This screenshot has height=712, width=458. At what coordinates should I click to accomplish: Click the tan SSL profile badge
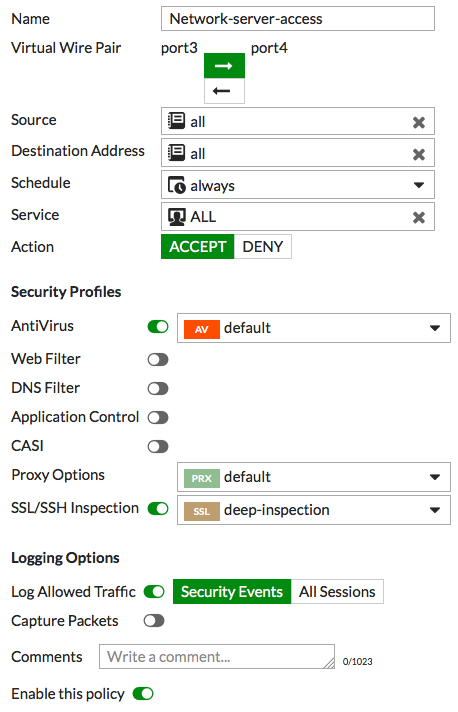(x=202, y=511)
